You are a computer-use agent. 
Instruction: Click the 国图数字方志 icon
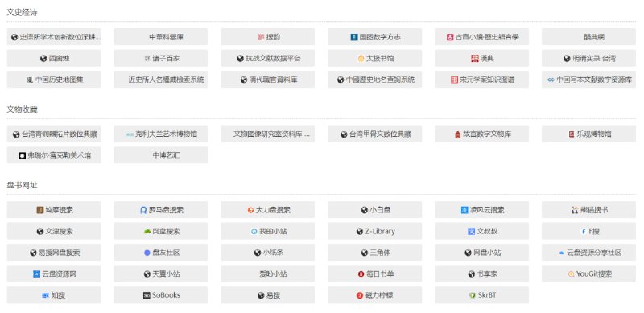pos(354,37)
